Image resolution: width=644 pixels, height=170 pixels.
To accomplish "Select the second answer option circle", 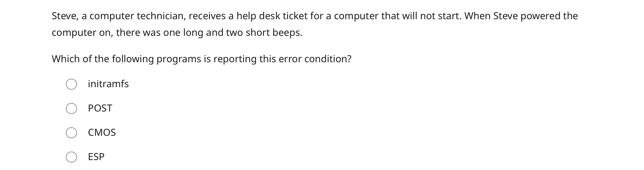I will 72,108.
